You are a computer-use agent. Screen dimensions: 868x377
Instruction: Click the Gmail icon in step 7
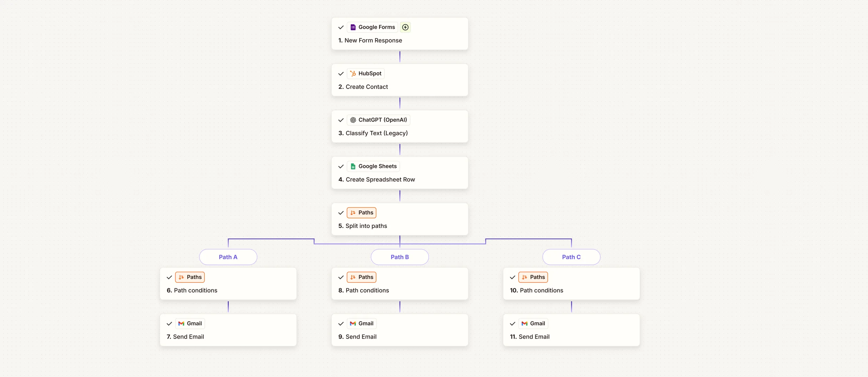click(x=181, y=324)
